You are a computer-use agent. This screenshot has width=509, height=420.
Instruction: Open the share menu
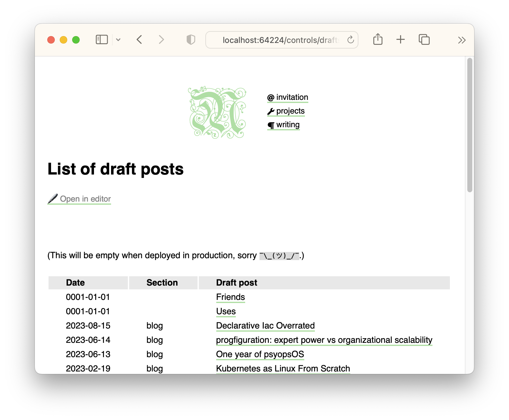[x=377, y=40]
